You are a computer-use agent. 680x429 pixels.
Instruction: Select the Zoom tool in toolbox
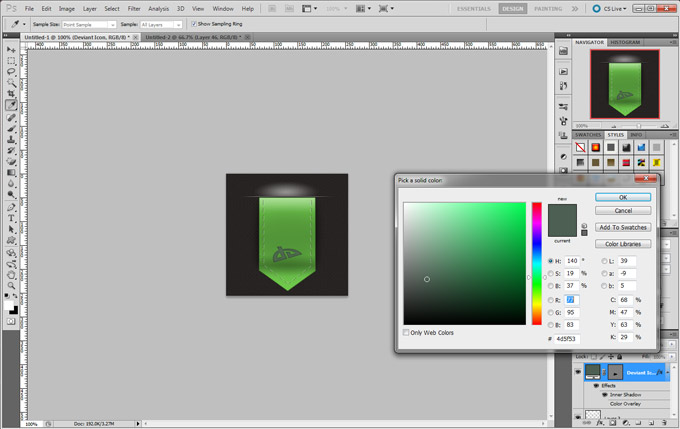coord(12,285)
